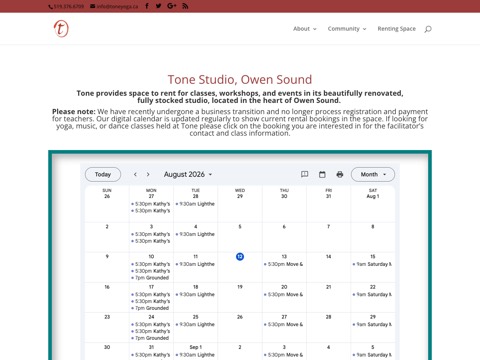Screen dimensions: 480x360
Task: Print the calendar with the printer icon
Action: tap(340, 174)
